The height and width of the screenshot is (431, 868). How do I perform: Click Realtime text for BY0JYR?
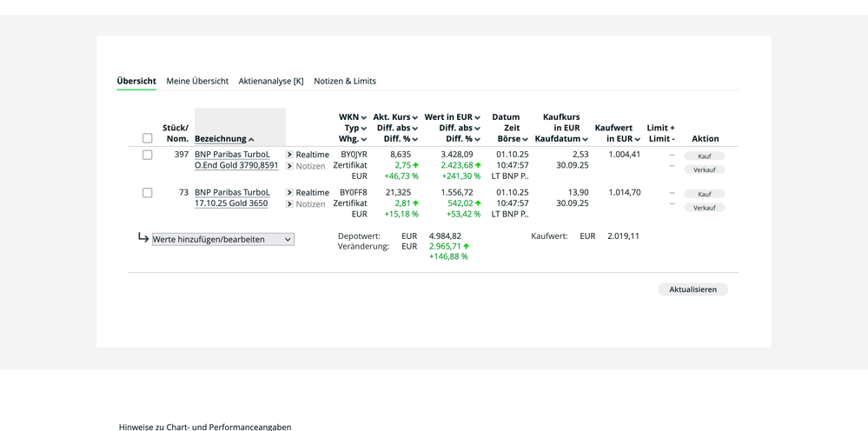312,155
